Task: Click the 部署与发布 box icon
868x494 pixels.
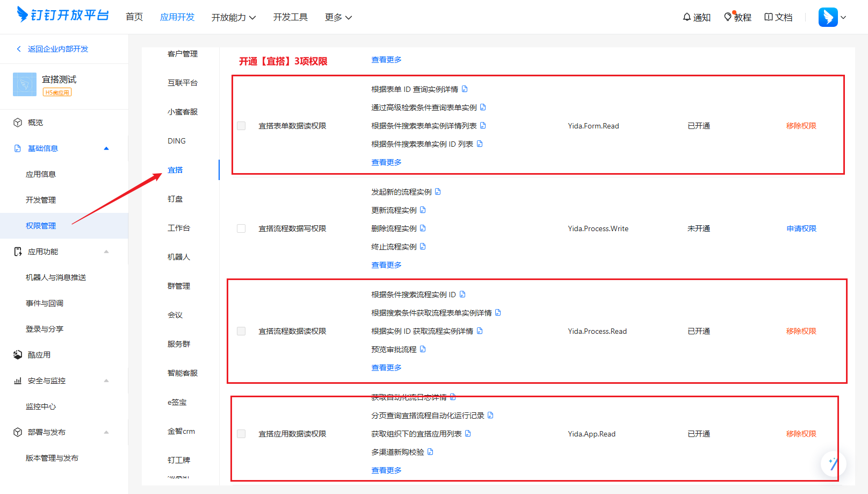Action: point(18,432)
